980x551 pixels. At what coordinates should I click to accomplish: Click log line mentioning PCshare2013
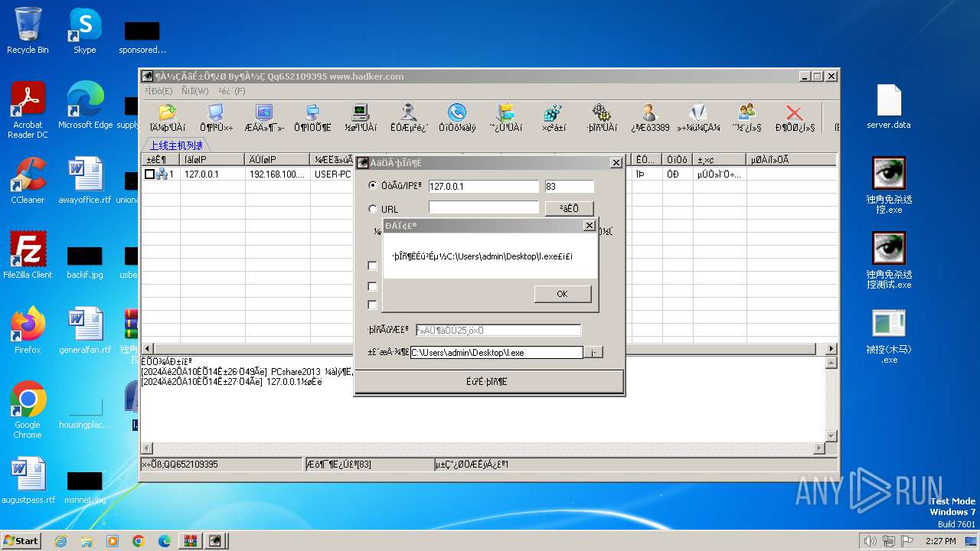247,372
